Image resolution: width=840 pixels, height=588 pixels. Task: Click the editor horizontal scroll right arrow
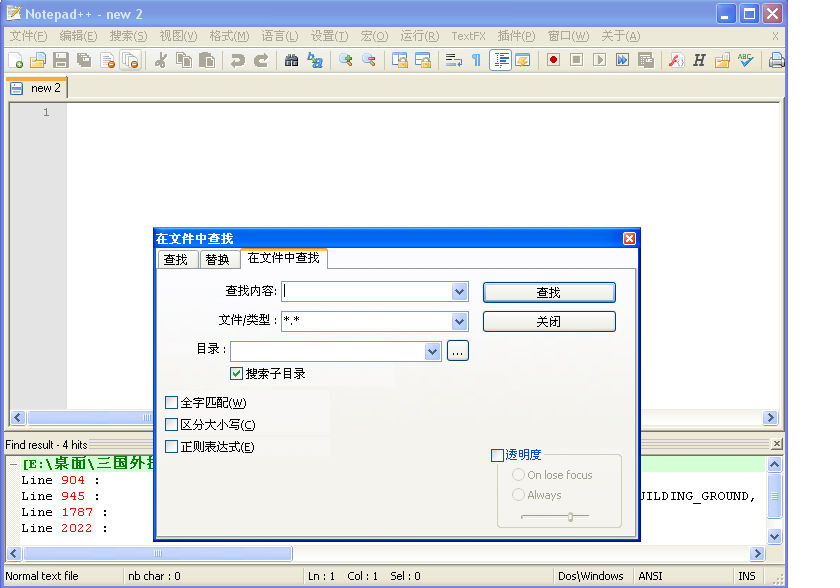pos(770,417)
